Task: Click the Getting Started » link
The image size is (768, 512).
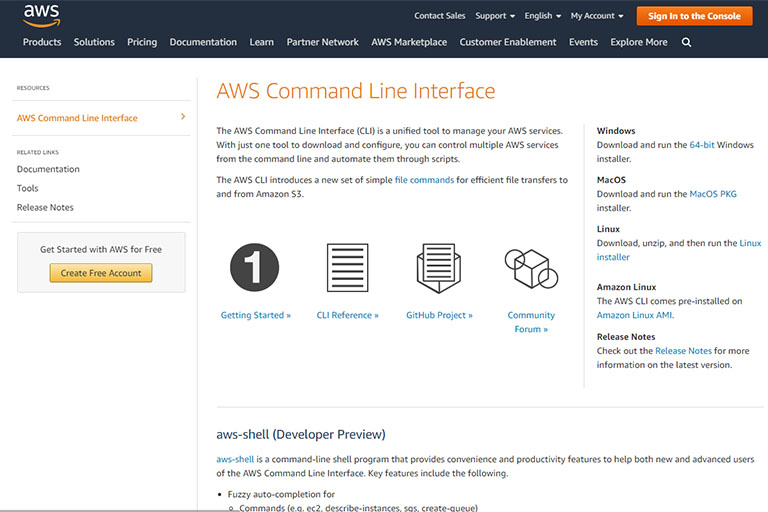Action: point(256,315)
